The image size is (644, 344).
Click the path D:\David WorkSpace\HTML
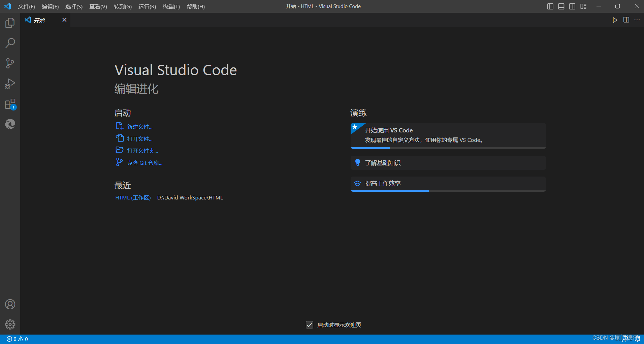190,197
